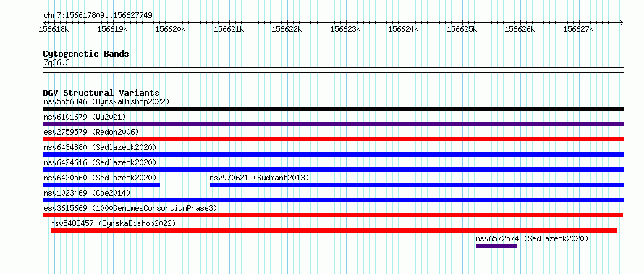Click the 156622k ruler tick label
Screen dimensions: 644x274
[287, 29]
